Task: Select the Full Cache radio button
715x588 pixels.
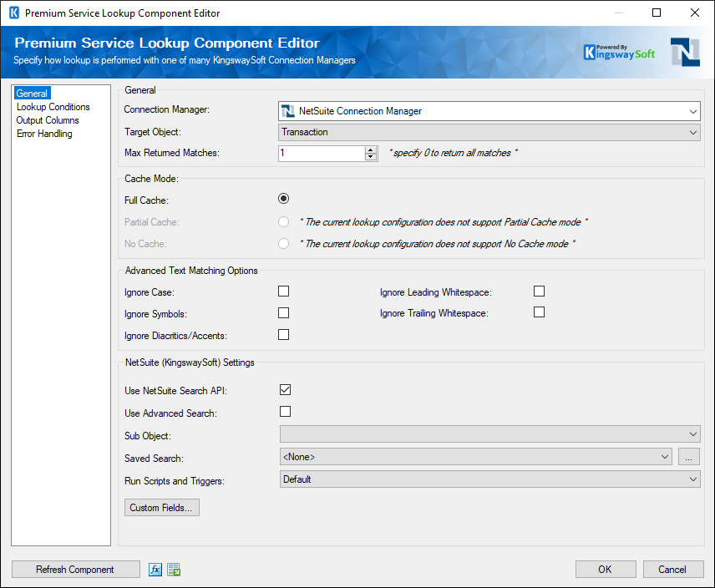Action: click(284, 199)
